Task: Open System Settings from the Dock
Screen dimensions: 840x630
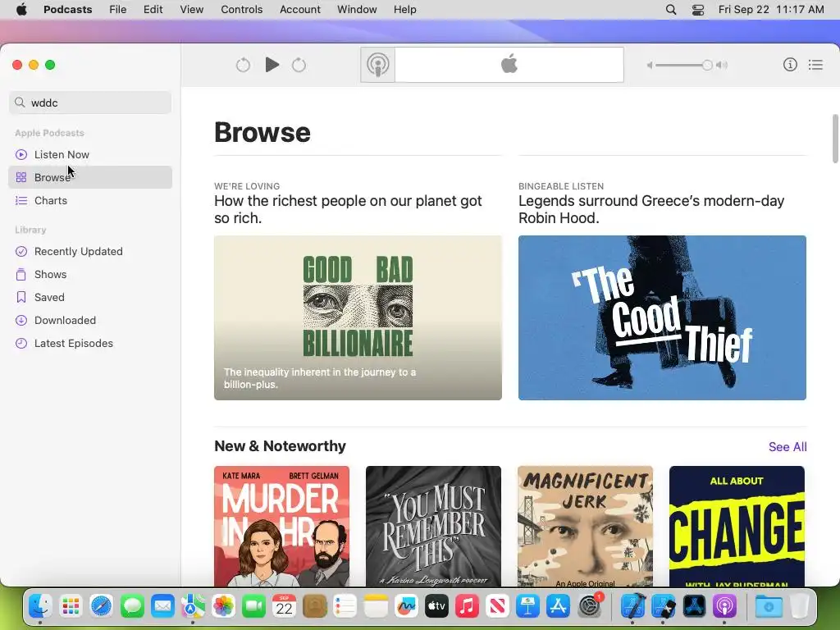Action: coord(589,606)
